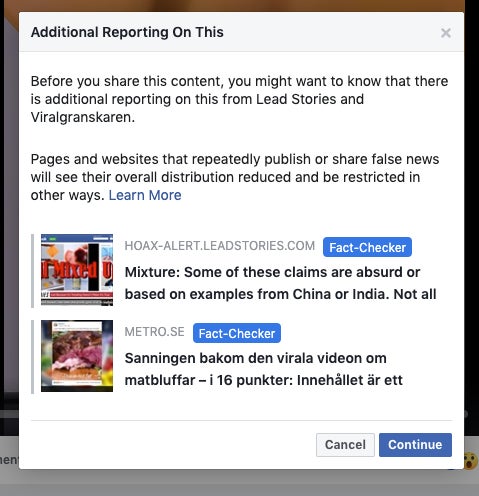The width and height of the screenshot is (479, 496).
Task: Click the dimmed background above the dialog
Action: (239, 5)
